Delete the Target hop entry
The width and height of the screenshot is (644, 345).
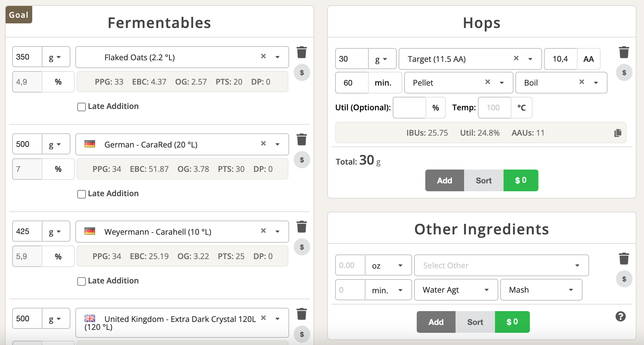click(x=624, y=52)
